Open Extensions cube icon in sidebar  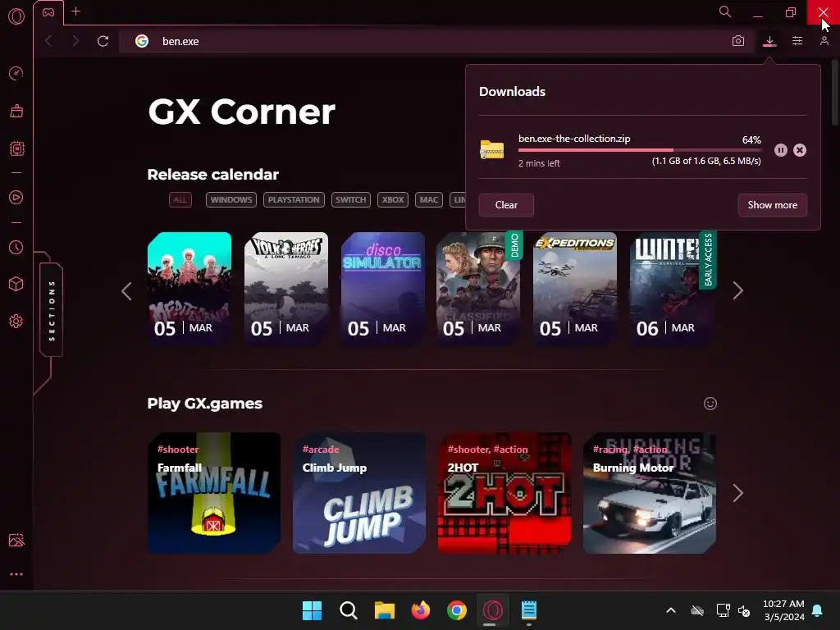click(x=16, y=284)
